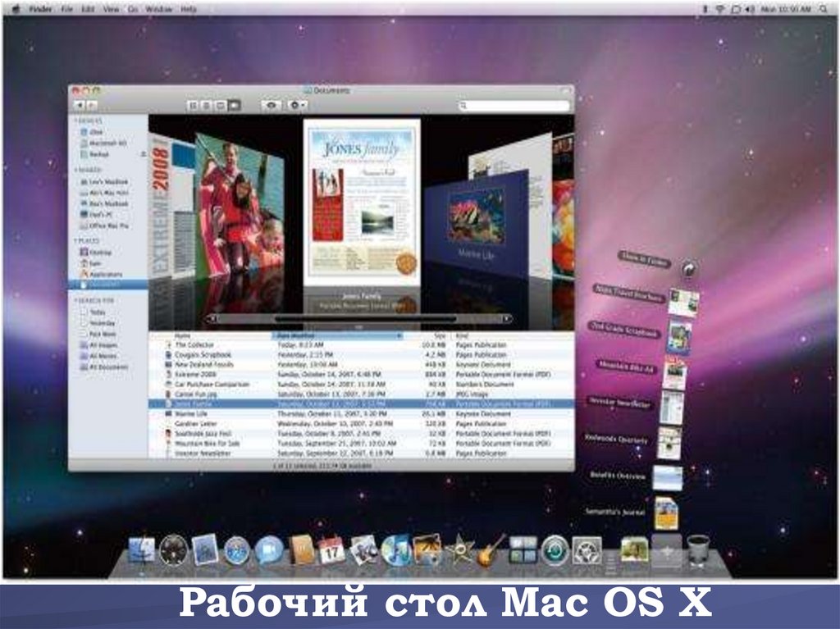Image resolution: width=840 pixels, height=629 pixels.
Task: Launch iMovie star icon in Dock
Action: pyautogui.click(x=459, y=550)
